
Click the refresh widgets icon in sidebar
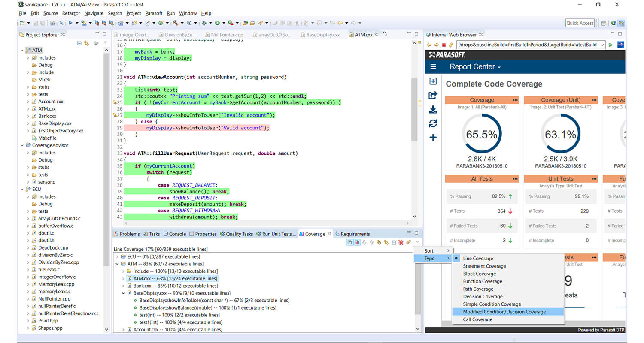tap(433, 123)
